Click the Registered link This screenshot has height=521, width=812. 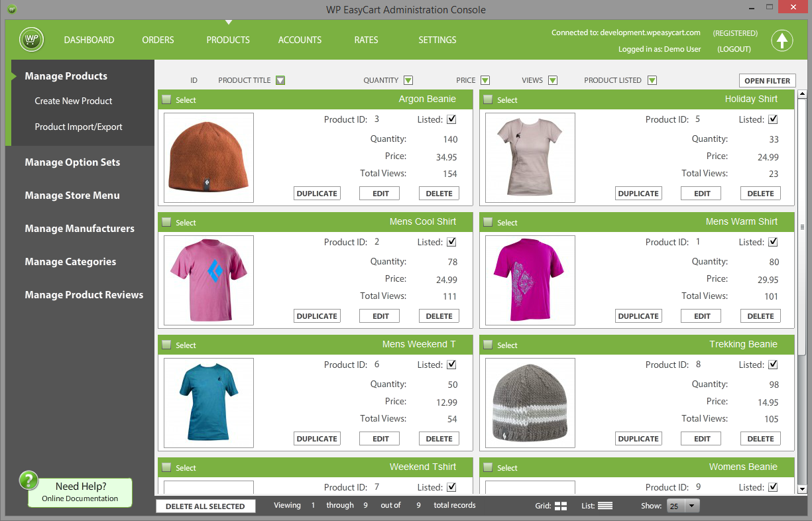point(735,32)
